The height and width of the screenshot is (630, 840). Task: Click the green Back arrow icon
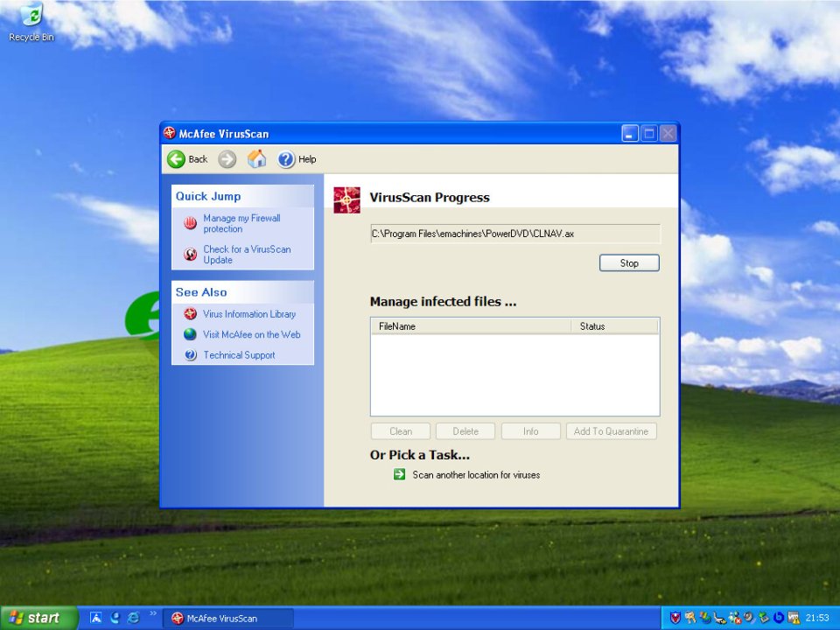coord(177,159)
